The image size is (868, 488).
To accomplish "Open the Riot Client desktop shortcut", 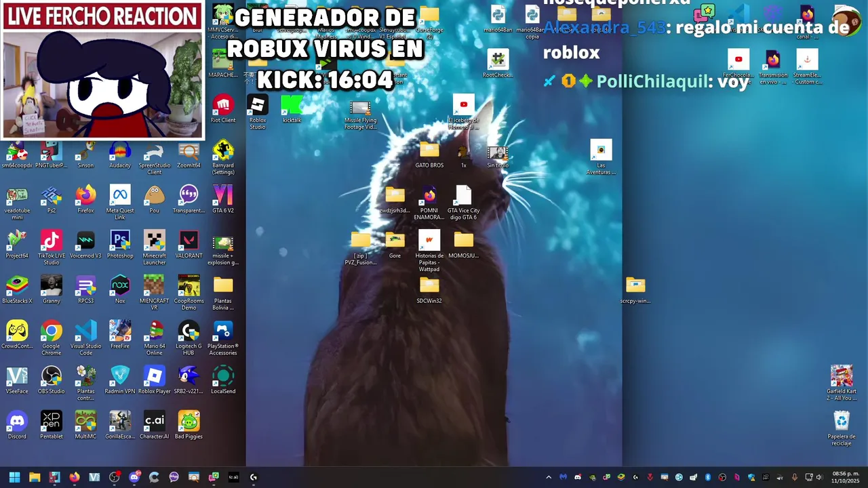I will coord(223,109).
